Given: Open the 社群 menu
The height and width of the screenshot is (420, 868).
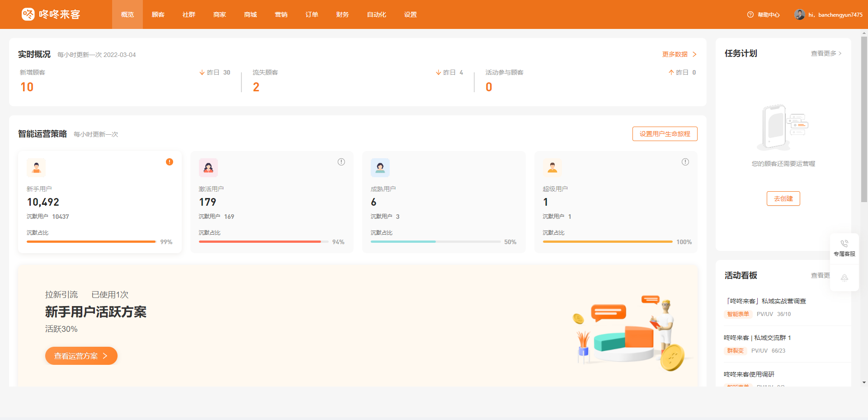Looking at the screenshot, I should click(x=189, y=14).
